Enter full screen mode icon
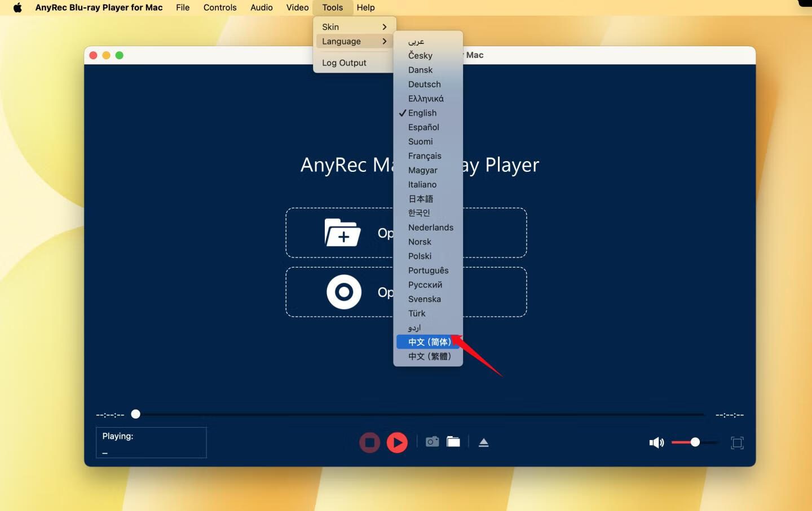Image resolution: width=812 pixels, height=511 pixels. [x=737, y=443]
